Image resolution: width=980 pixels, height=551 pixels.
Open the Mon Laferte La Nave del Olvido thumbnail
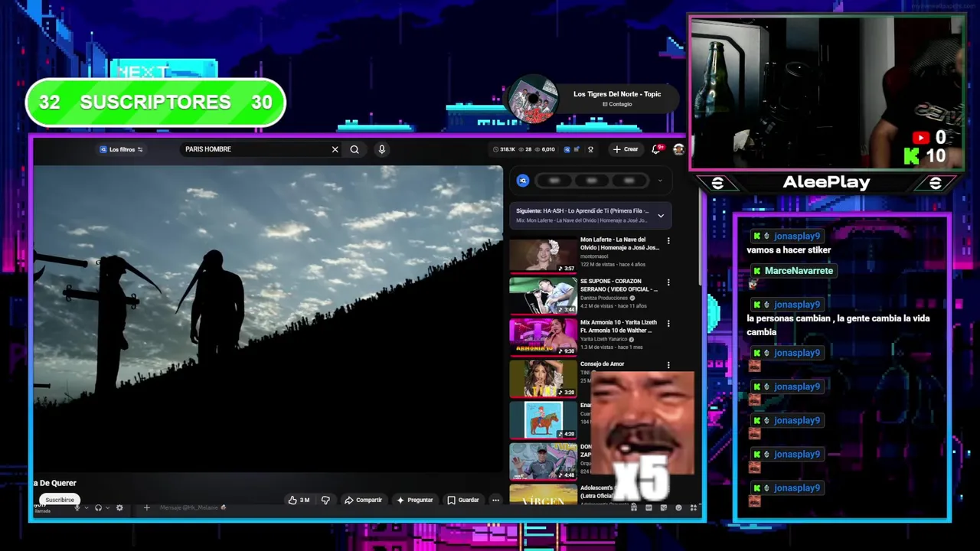click(543, 255)
